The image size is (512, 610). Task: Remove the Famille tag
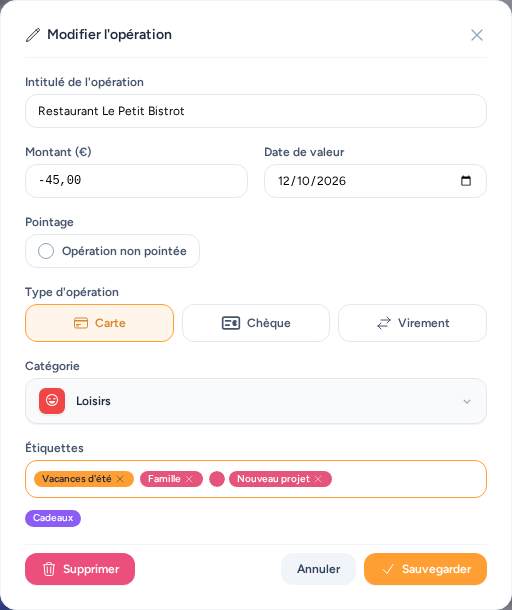pyautogui.click(x=189, y=479)
